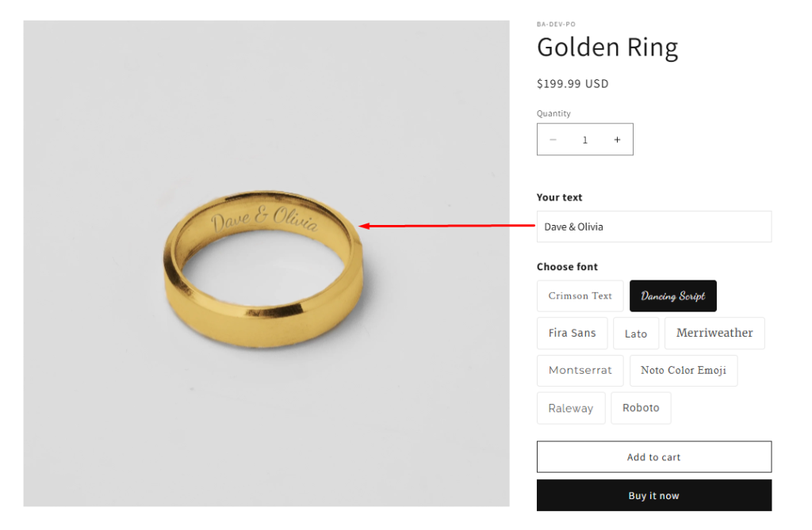This screenshot has width=812, height=530.
Task: Click the Golden Ring product title
Action: pos(607,48)
